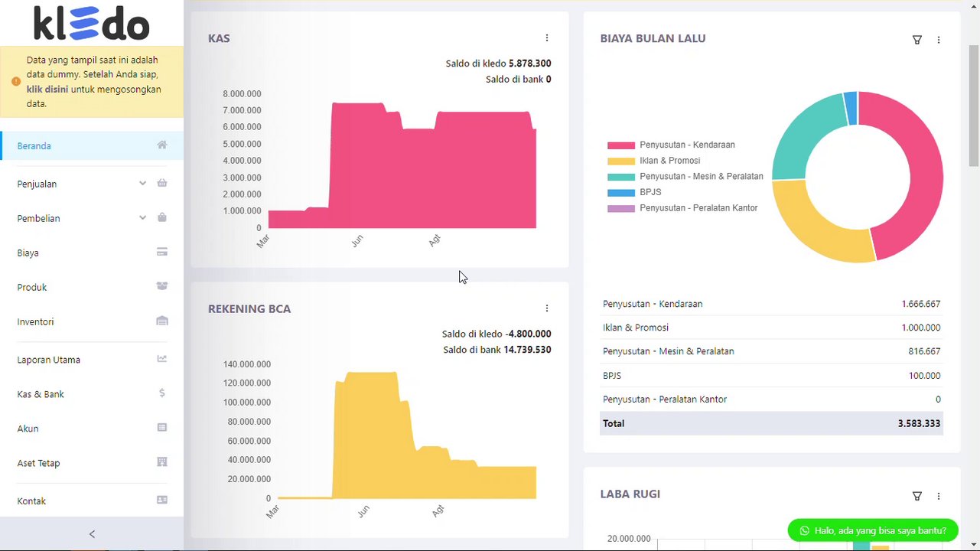Go to the Aset Tetap menu
Viewport: 980px width, 551px height.
click(38, 463)
